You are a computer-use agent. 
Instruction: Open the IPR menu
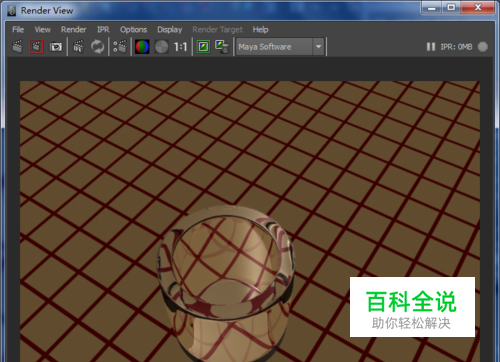coord(103,30)
